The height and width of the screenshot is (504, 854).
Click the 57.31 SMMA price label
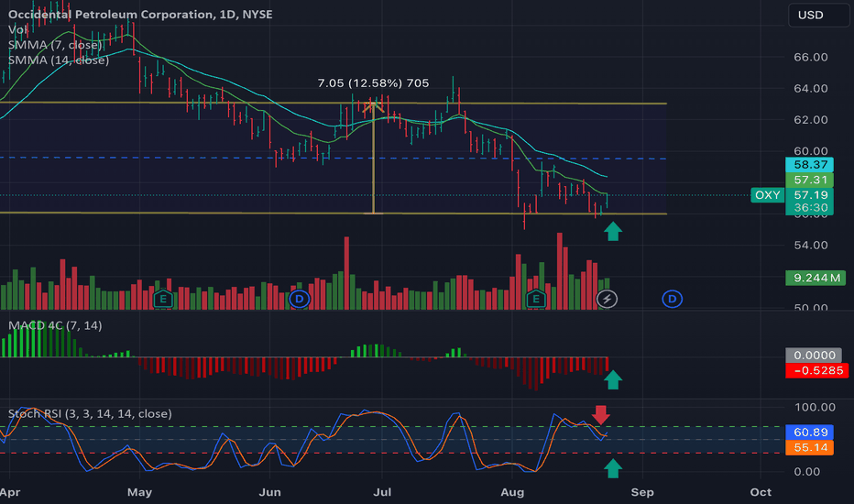(810, 180)
